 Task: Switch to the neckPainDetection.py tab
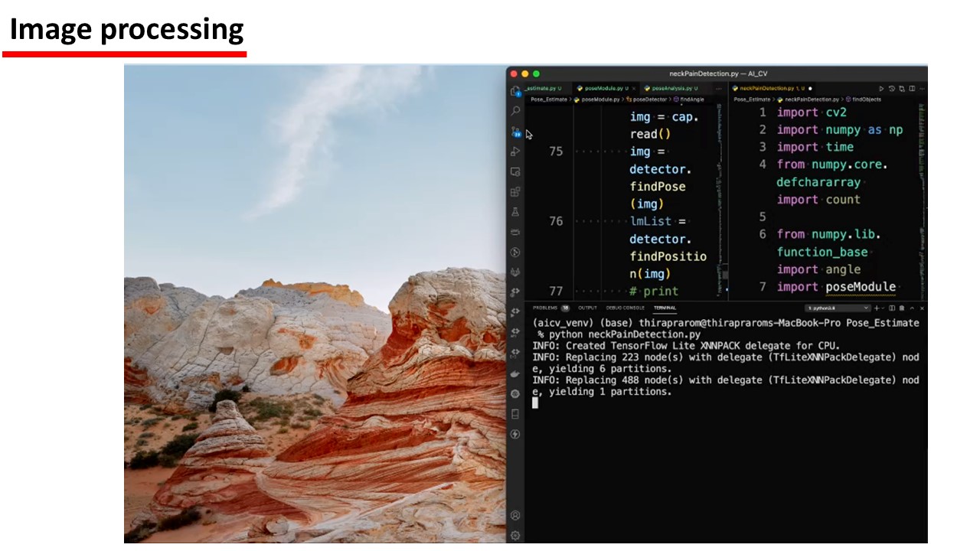point(773,89)
